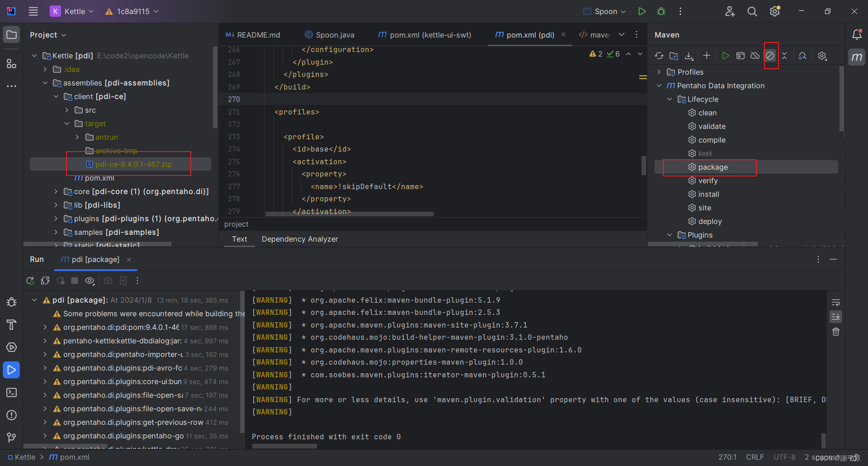
Task: Show hidden editor tabs dropdown
Action: coord(622,35)
